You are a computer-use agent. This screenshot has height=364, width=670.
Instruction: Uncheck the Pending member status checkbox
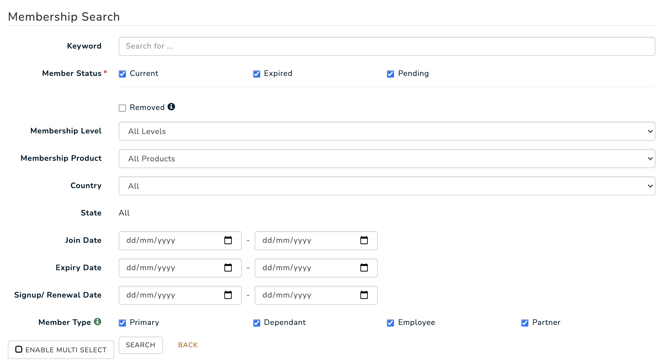(x=391, y=74)
